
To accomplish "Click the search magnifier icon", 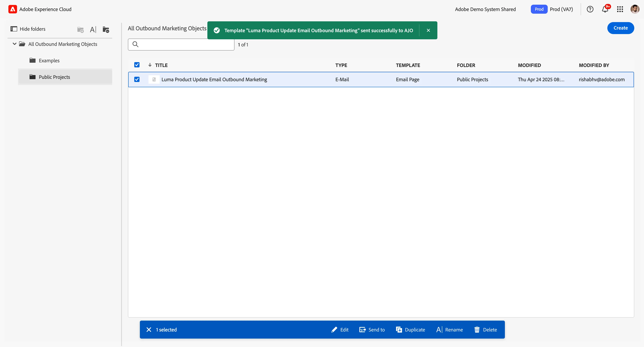I will coord(135,44).
